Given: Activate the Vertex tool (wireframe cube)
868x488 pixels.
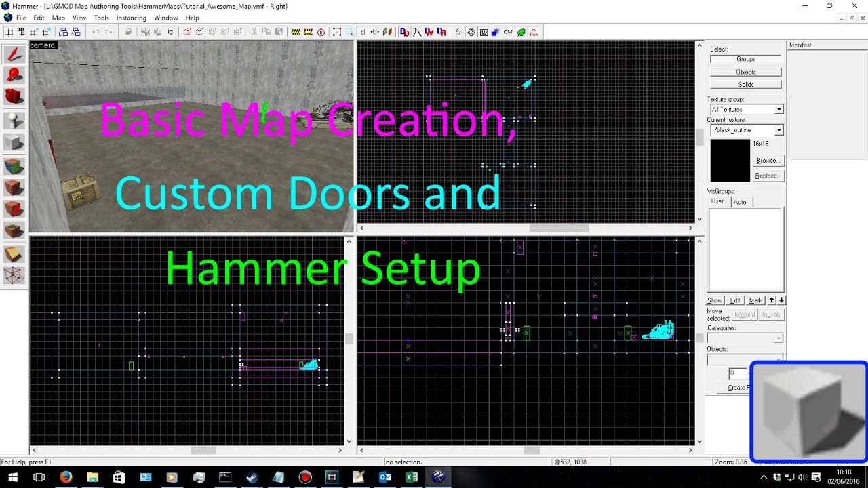Looking at the screenshot, I should [15, 274].
